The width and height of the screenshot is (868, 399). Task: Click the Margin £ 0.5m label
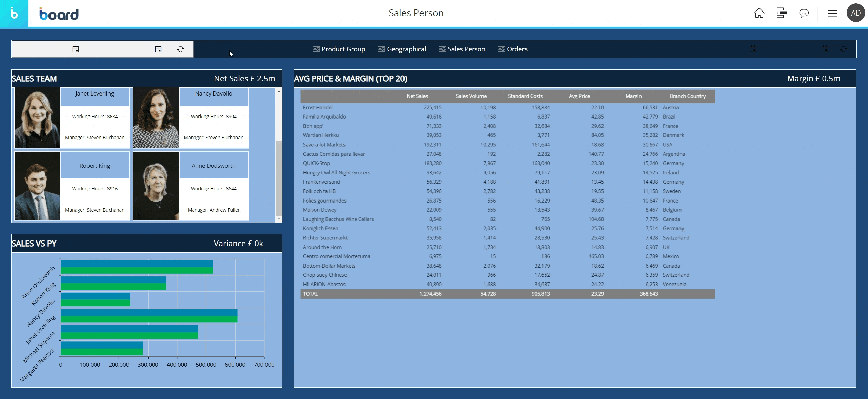(x=814, y=79)
